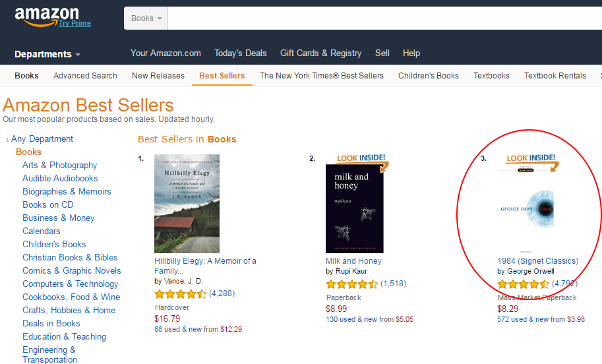Click the star rating for Hillbilly Elegy
This screenshot has width=602, height=364.
coord(180,294)
